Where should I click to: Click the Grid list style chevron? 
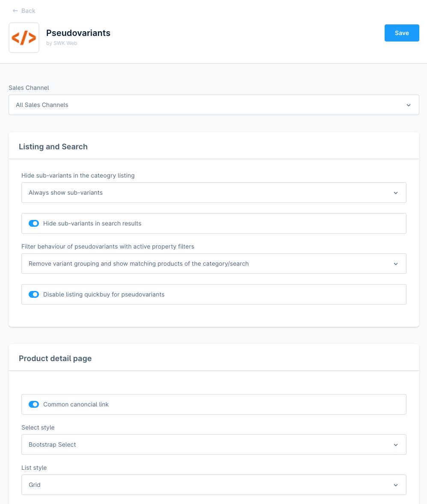[395, 485]
